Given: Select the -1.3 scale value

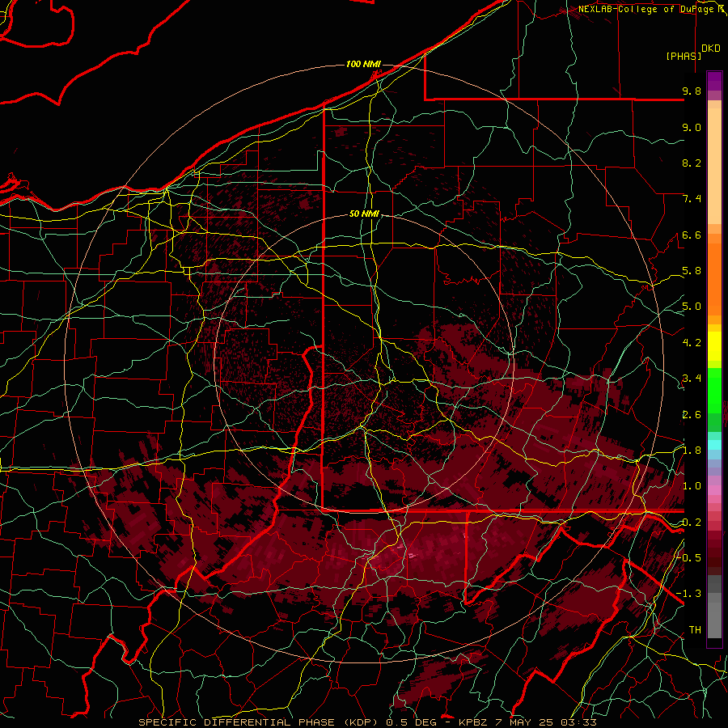Looking at the screenshot, I should 689,594.
